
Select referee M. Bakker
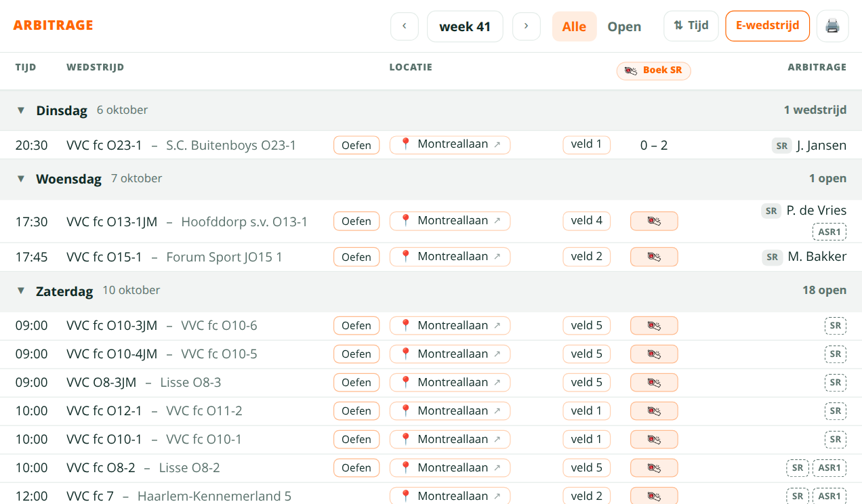tap(817, 257)
